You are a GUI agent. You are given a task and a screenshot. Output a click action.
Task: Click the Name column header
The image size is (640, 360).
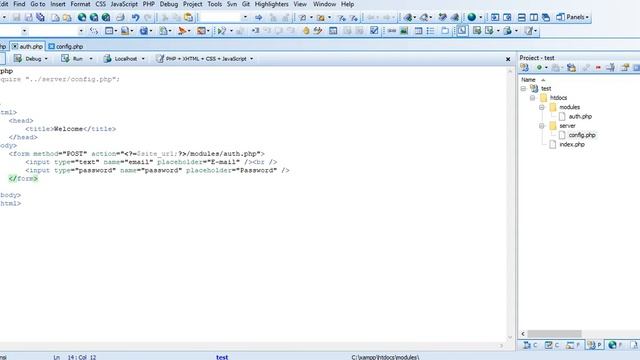click(528, 80)
